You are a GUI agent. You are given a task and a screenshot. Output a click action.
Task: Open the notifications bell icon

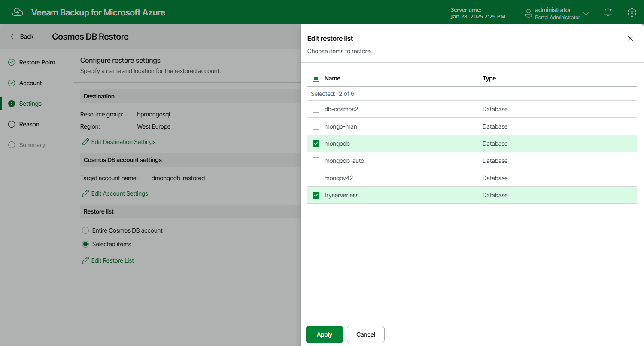click(608, 12)
